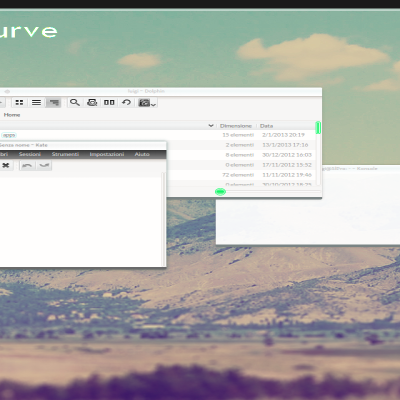The image size is (400, 400).
Task: Click the Home breadcrumb in Dolphin
Action: point(12,115)
